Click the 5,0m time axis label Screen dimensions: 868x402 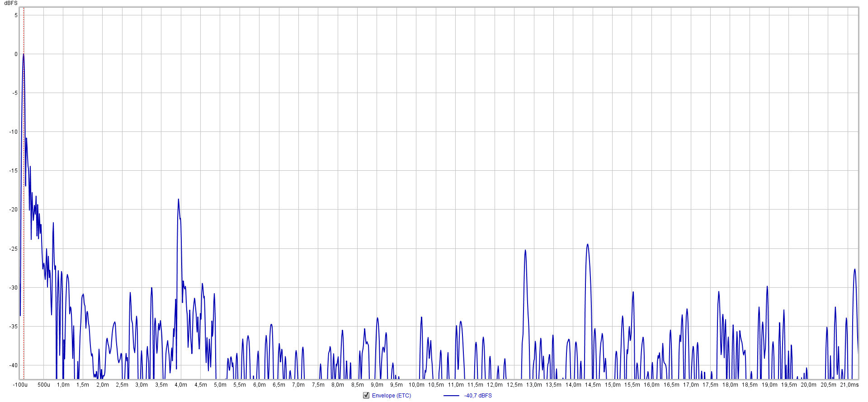(x=220, y=385)
